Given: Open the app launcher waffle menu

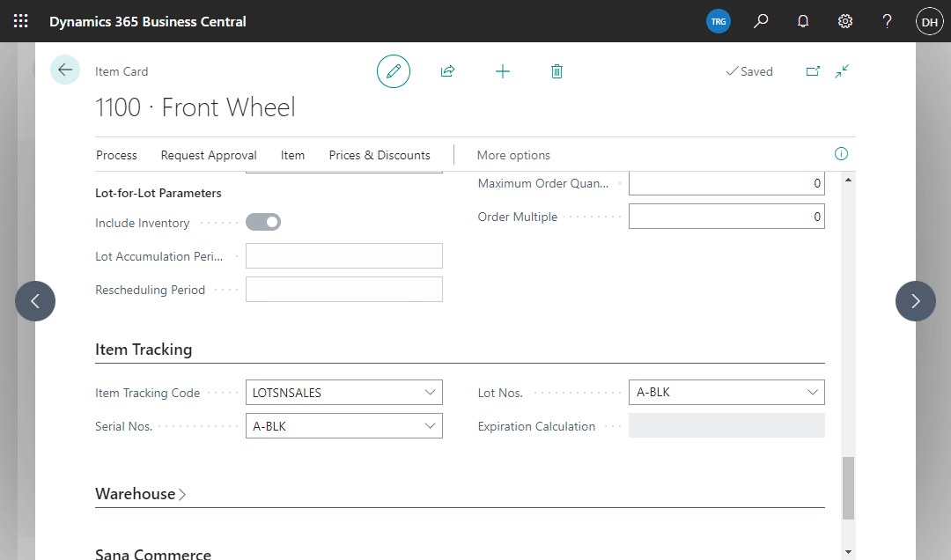Looking at the screenshot, I should point(20,21).
